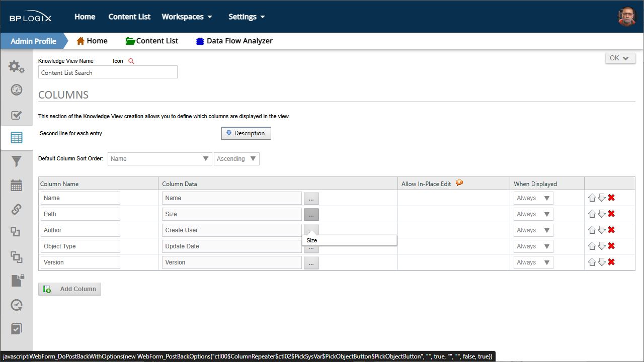The image size is (644, 362).
Task: Open the Settings menu in top bar
Action: (x=247, y=17)
